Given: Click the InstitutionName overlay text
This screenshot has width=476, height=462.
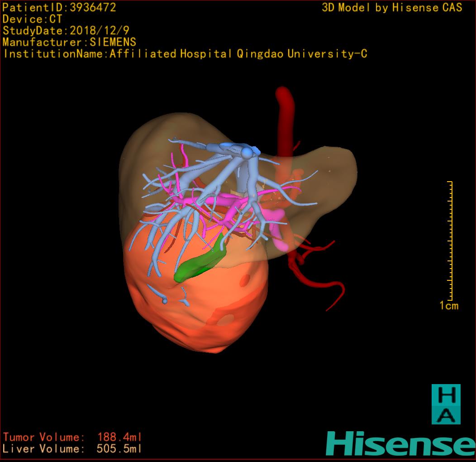Looking at the screenshot, I should 185,54.
